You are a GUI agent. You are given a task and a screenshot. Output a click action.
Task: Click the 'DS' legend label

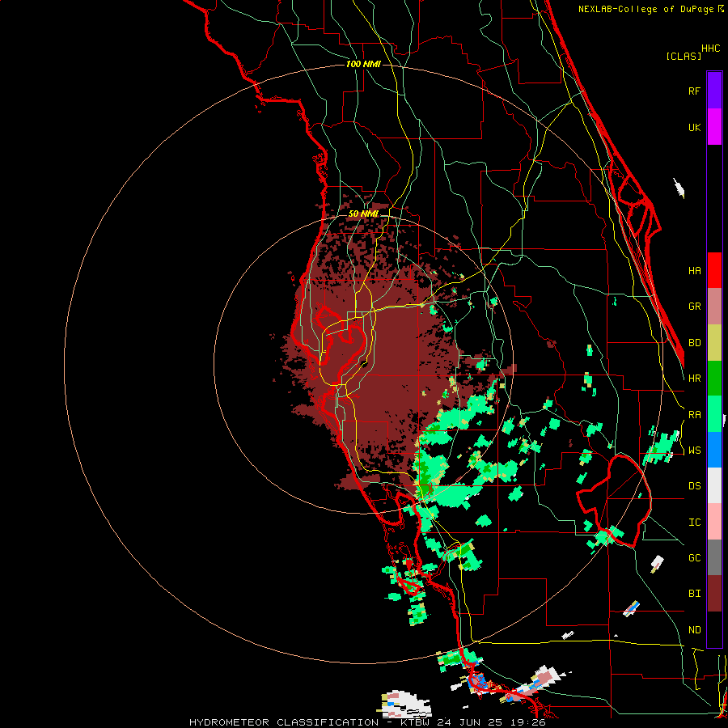pyautogui.click(x=694, y=486)
